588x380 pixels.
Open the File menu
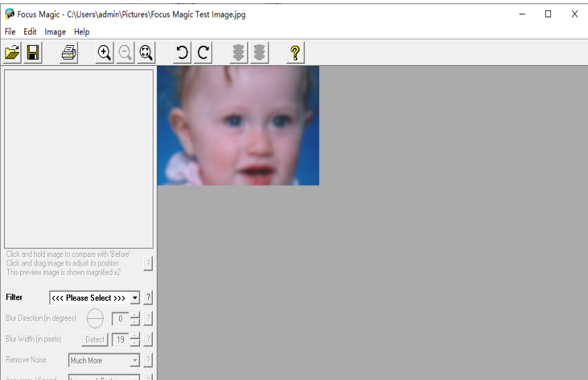pos(10,32)
